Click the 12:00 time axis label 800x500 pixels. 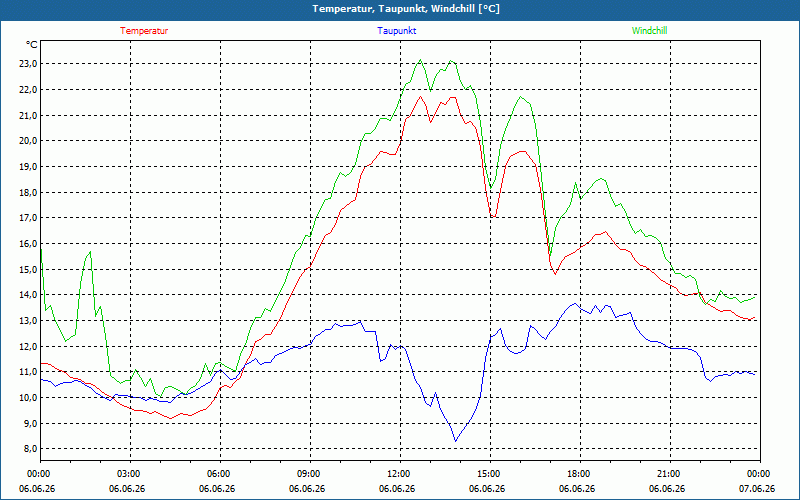[398, 474]
